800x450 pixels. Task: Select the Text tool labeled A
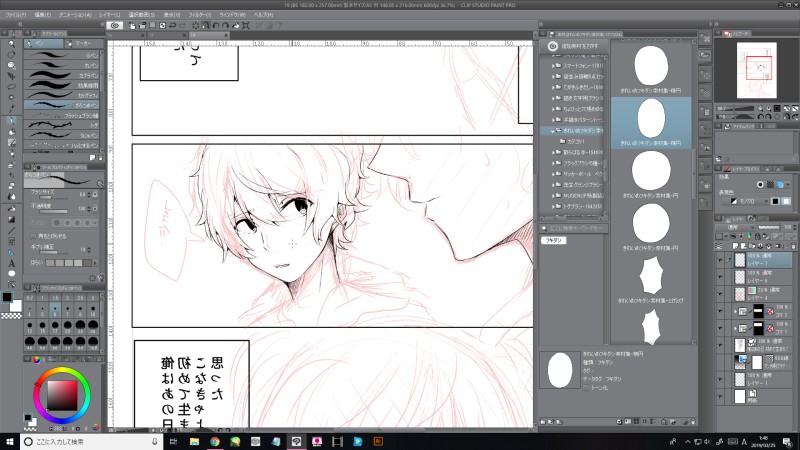(11, 263)
